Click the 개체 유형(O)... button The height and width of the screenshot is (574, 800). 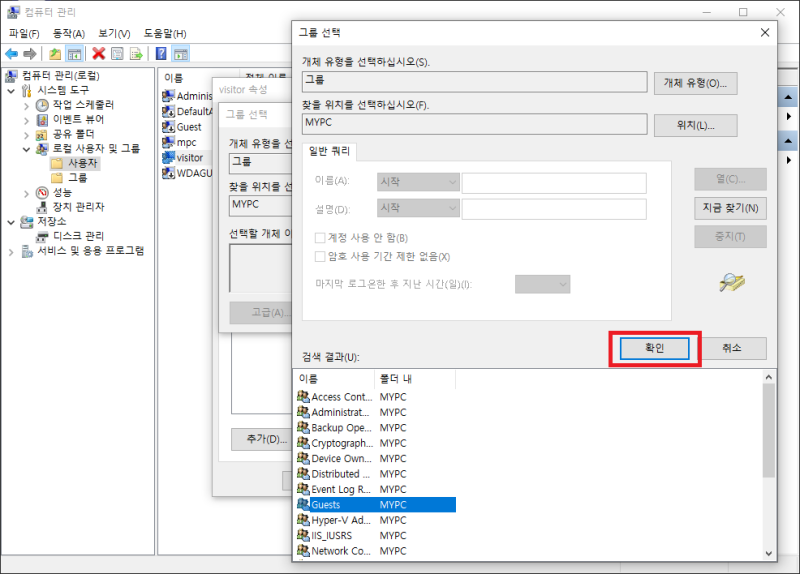coord(695,83)
